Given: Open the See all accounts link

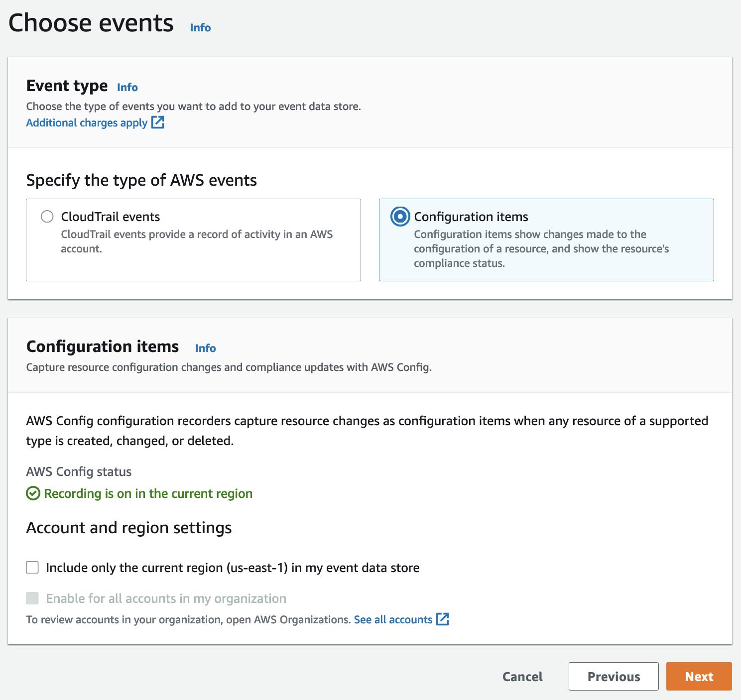Looking at the screenshot, I should click(x=392, y=619).
